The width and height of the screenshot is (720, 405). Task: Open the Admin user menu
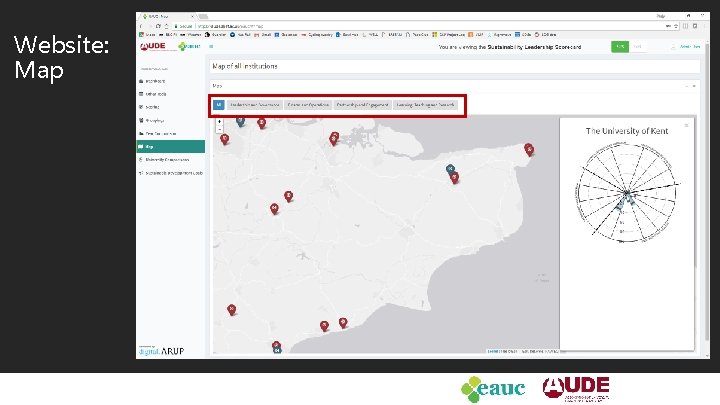(x=686, y=46)
